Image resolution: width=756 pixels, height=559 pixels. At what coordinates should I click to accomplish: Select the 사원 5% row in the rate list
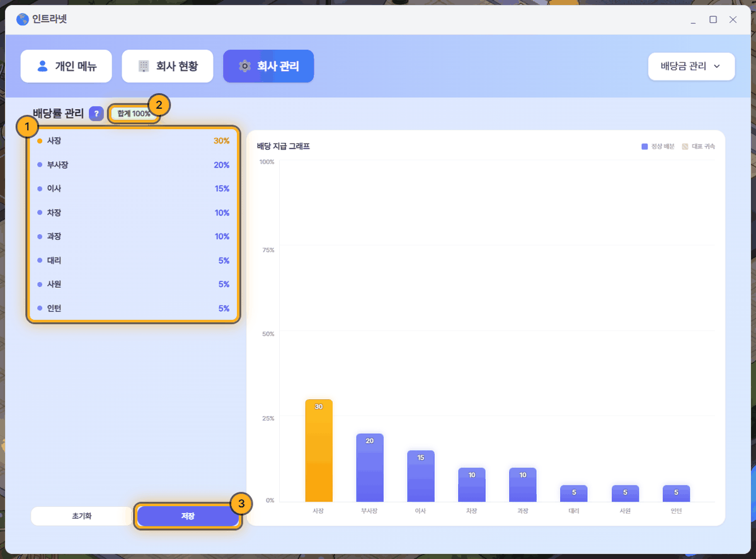pos(133,285)
